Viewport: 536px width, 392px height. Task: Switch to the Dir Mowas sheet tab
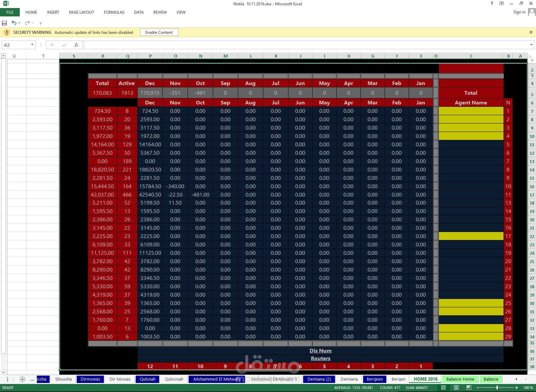pos(120,379)
